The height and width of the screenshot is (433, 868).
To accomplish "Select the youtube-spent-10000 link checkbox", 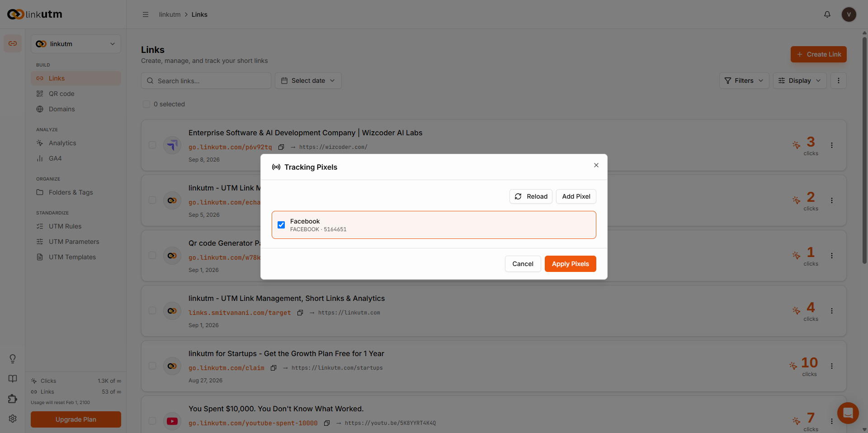I will coord(152,421).
